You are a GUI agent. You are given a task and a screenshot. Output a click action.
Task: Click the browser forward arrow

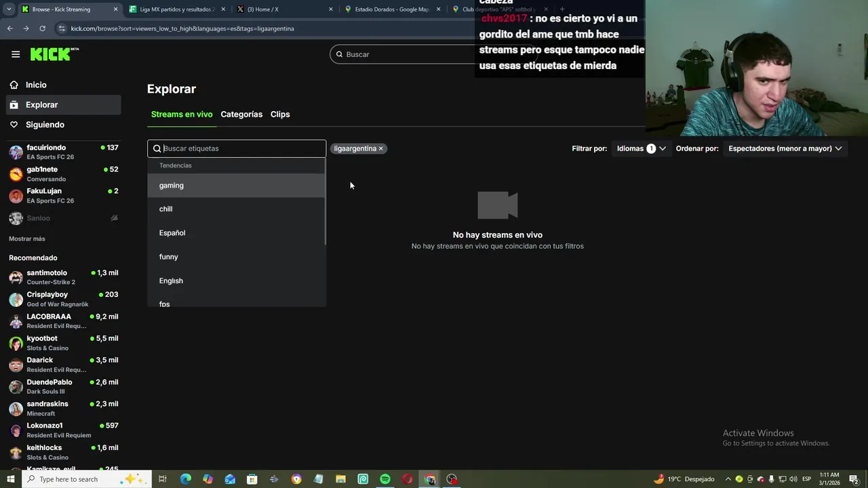pyautogui.click(x=26, y=28)
